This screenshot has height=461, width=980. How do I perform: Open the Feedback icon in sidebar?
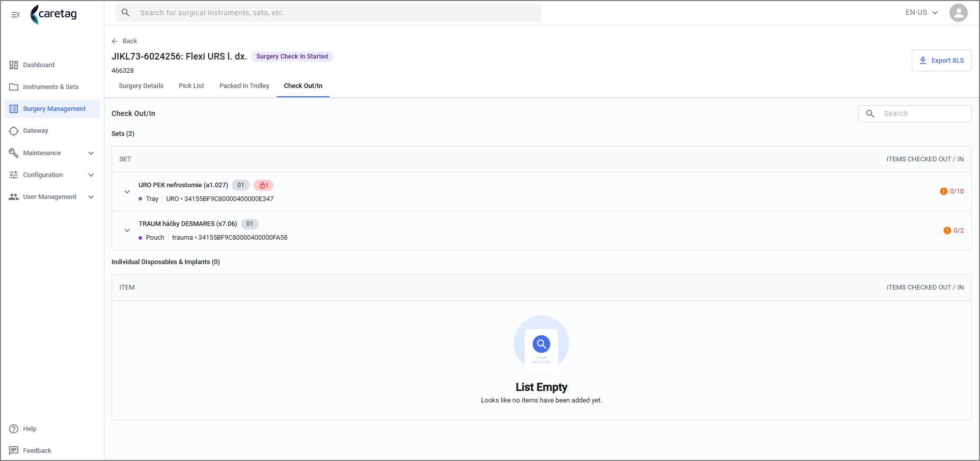click(x=14, y=451)
